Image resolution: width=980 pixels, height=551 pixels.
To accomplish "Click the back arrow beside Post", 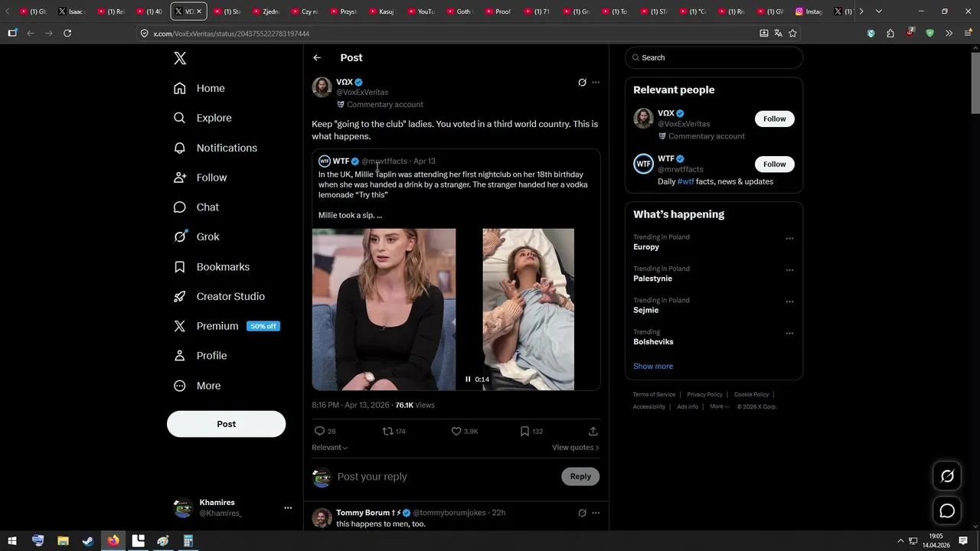I will pos(317,57).
